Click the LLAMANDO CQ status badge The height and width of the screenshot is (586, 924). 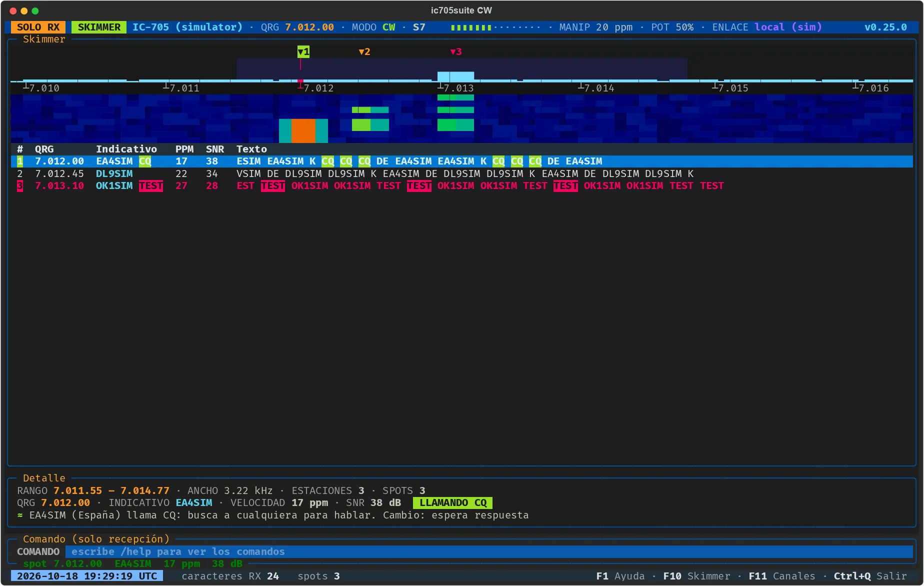[453, 502]
